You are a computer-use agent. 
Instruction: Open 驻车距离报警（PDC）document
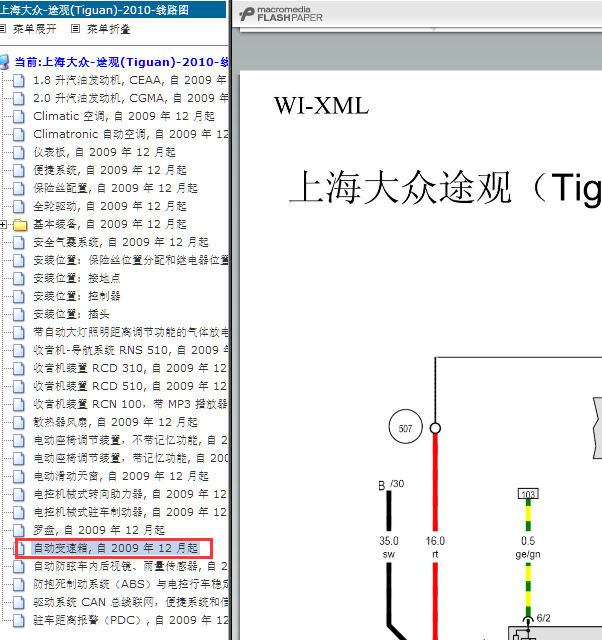coord(131,620)
